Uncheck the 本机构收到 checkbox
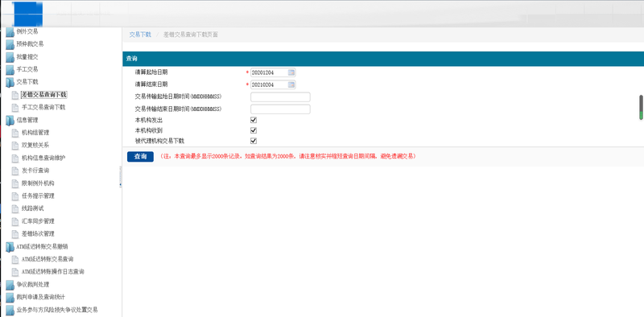 (x=254, y=130)
